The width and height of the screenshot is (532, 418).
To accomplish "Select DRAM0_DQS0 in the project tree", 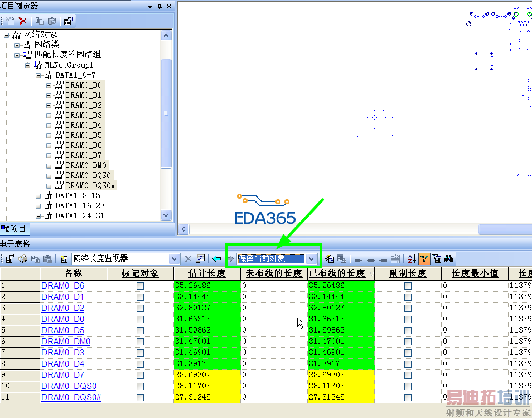I will 88,176.
